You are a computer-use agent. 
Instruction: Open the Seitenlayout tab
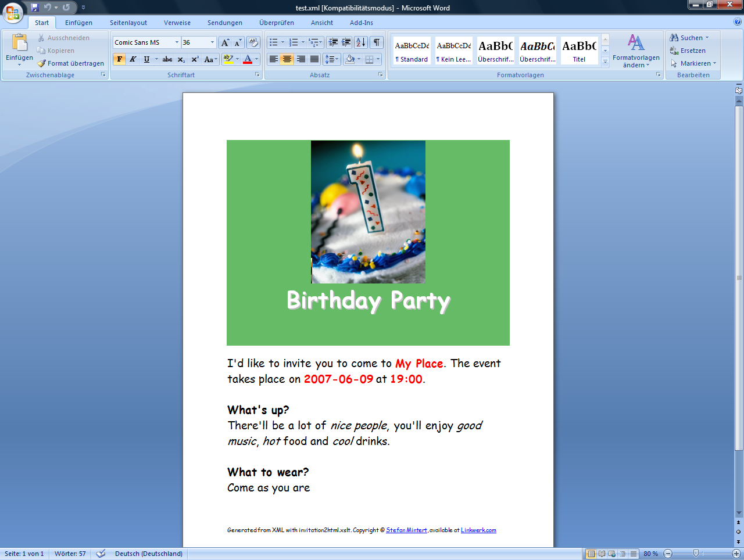pyautogui.click(x=128, y=23)
